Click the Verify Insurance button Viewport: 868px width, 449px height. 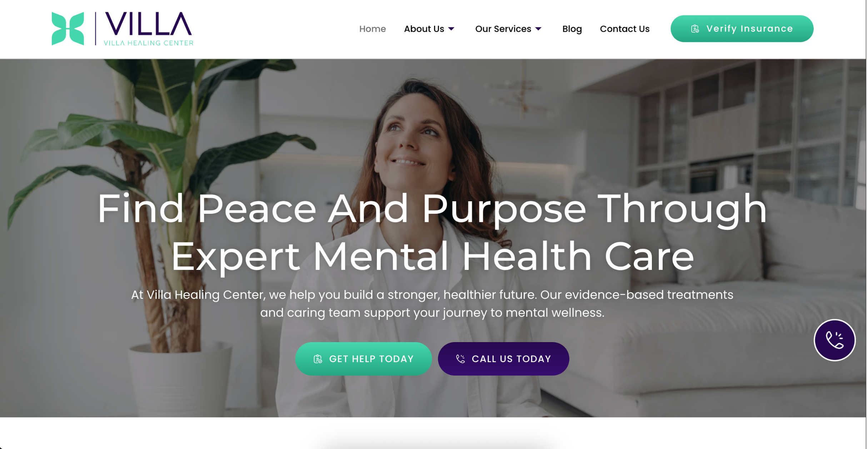pos(742,29)
